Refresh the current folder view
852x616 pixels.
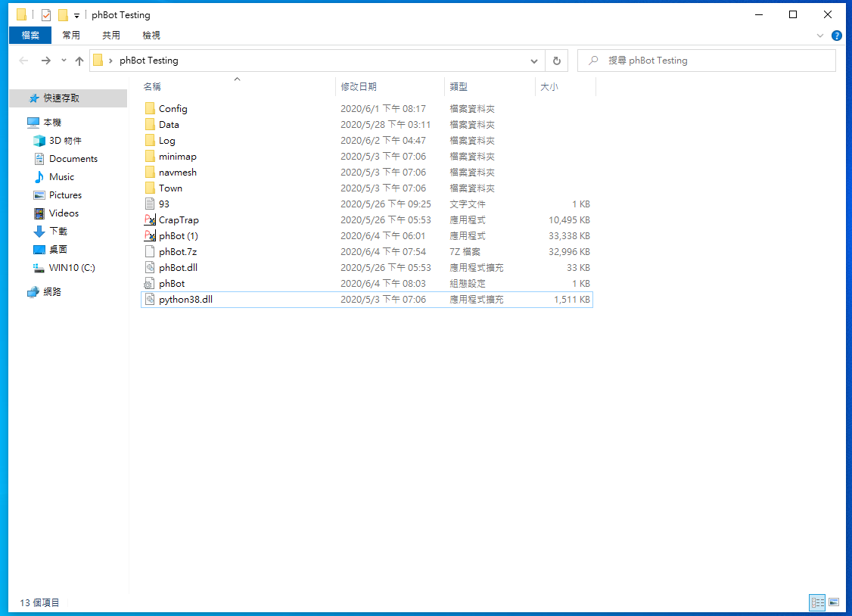[x=557, y=61]
